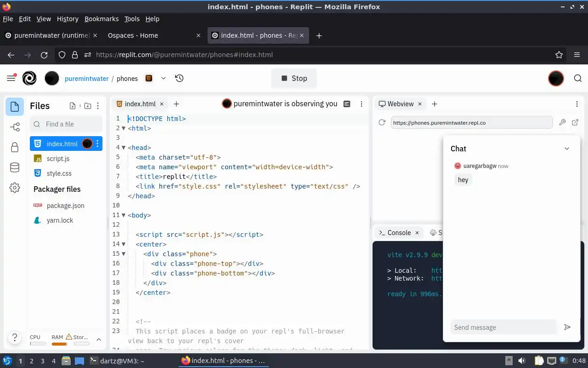
Task: Fold the html tag at line 2
Action: point(124,128)
